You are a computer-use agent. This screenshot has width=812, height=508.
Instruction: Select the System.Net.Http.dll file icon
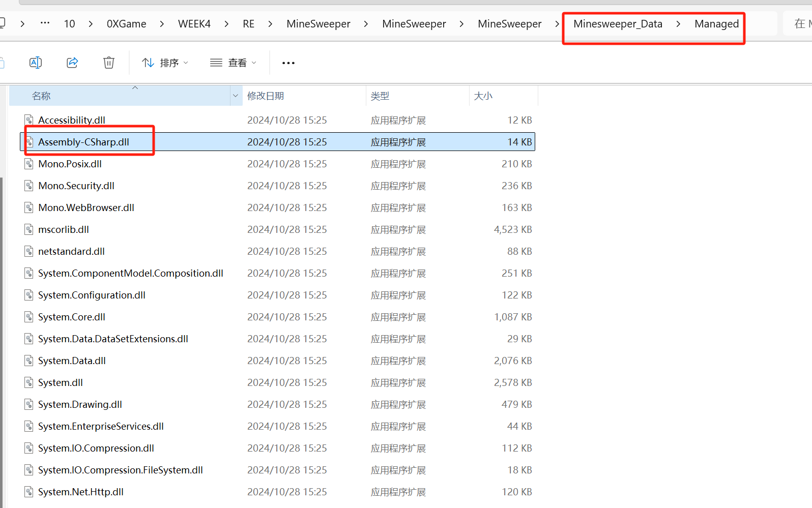[x=30, y=492]
